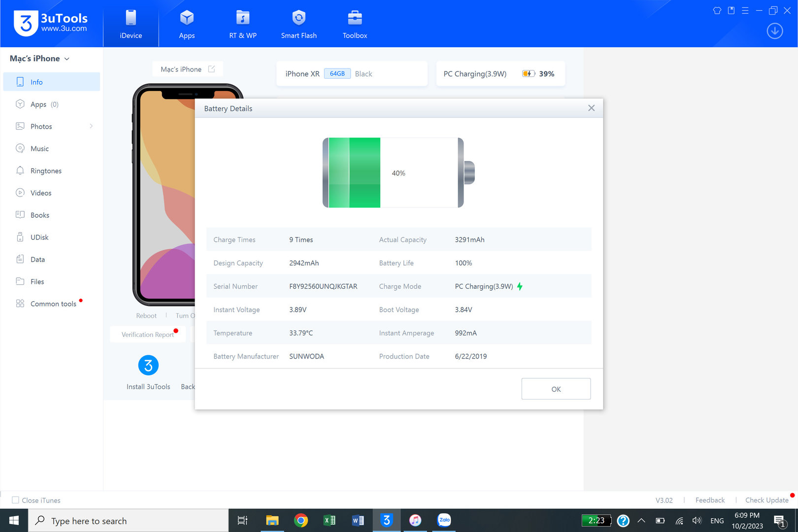Click the Apps cube icon in the header
798x532 pixels.
coord(187,18)
